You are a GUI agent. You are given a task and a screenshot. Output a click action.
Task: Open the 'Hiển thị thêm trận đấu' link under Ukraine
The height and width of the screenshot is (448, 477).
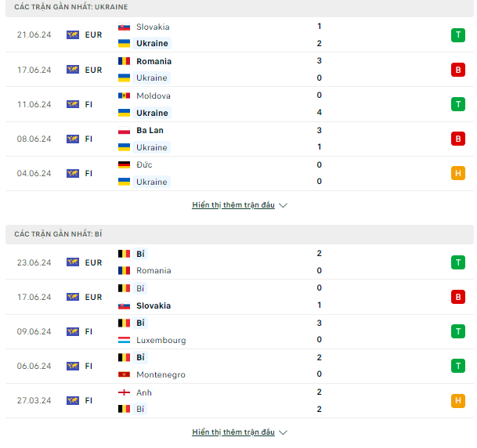coord(233,205)
